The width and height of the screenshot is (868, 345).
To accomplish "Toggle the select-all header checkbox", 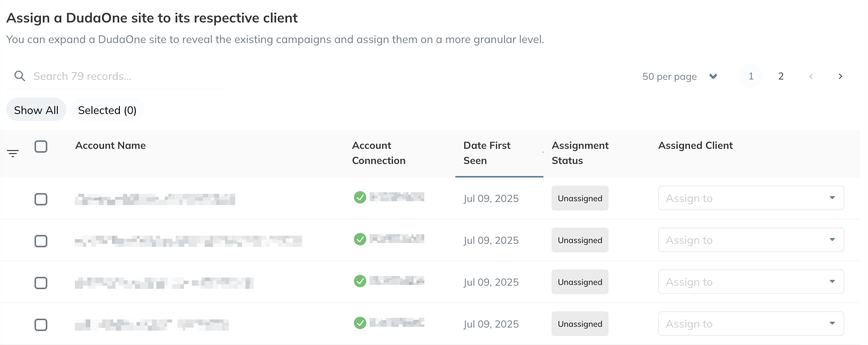I will (x=41, y=147).
